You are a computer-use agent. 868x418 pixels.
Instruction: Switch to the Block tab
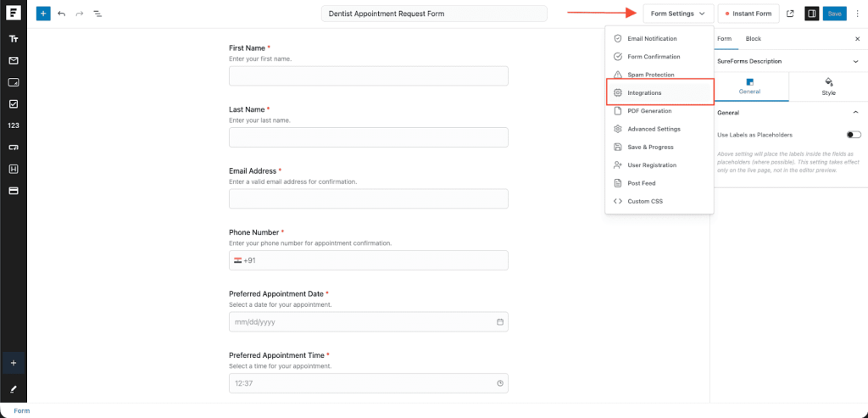[753, 39]
